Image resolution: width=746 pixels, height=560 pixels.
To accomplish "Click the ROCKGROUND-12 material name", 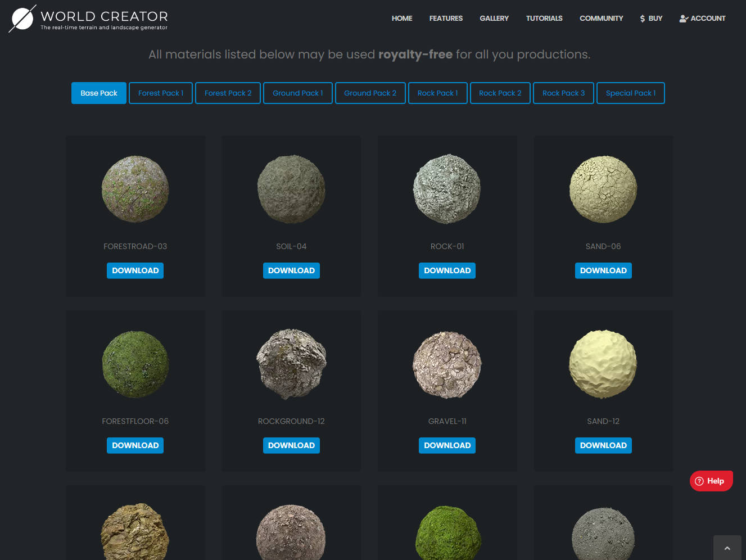I will (x=291, y=421).
